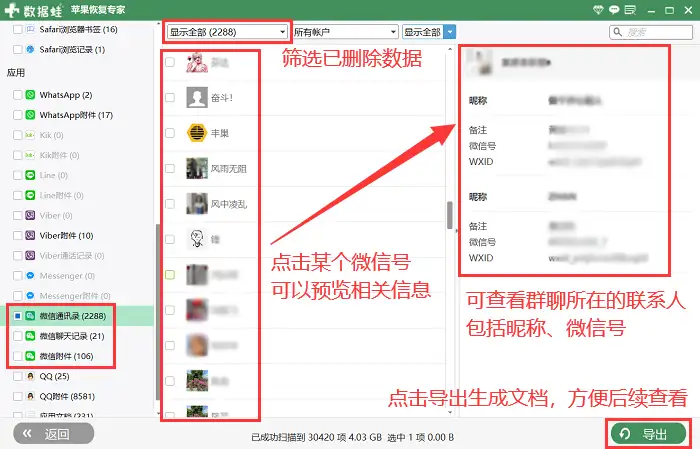Open the list menu icon in title bar

[630, 10]
